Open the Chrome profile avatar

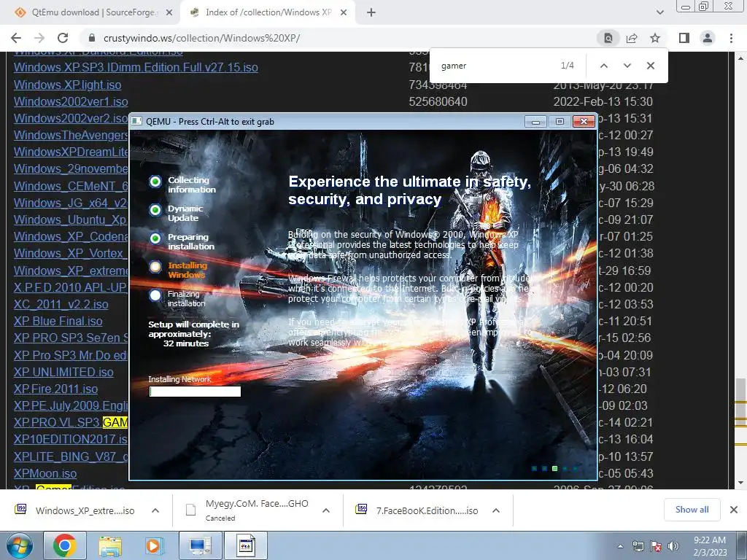coord(708,38)
